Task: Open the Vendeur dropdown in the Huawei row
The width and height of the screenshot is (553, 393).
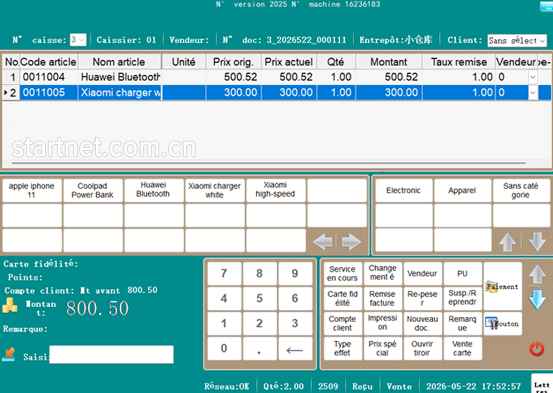Action: [x=533, y=77]
